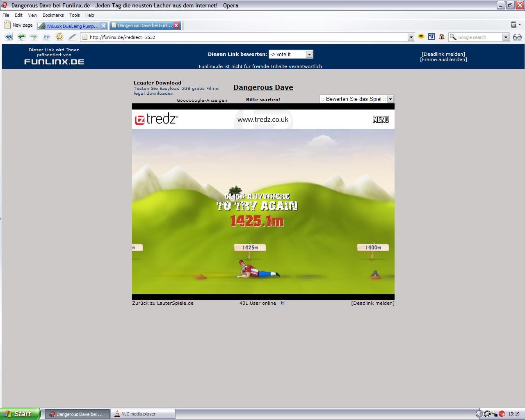The image size is (525, 420).
Task: Open the Tools menu
Action: pyautogui.click(x=75, y=15)
